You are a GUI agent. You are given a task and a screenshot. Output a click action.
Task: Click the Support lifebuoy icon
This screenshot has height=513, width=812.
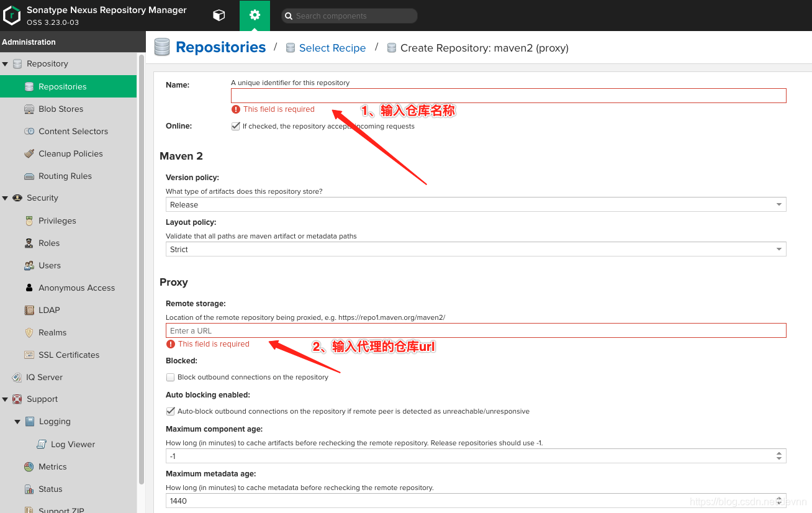click(17, 399)
